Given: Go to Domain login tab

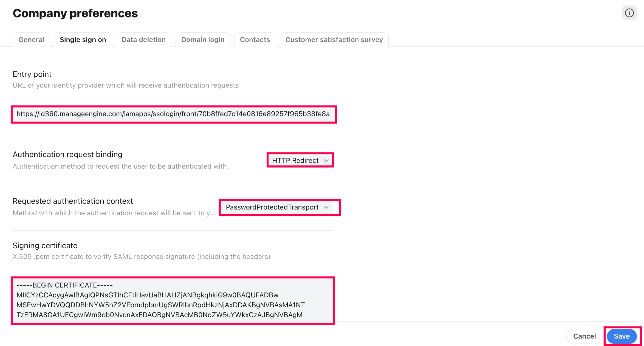Looking at the screenshot, I should coord(203,40).
